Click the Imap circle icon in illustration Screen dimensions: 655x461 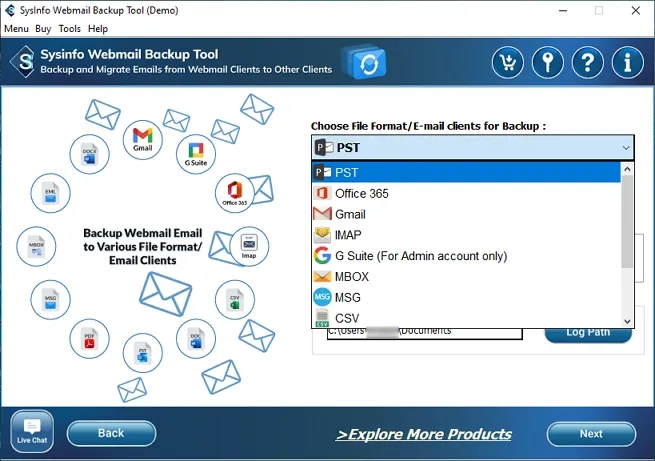(x=249, y=246)
